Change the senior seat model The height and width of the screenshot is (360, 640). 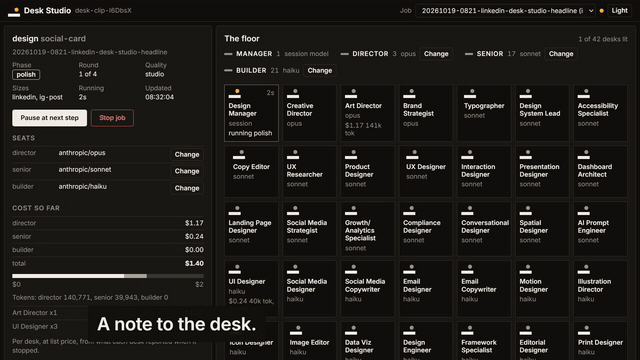pyautogui.click(x=187, y=171)
